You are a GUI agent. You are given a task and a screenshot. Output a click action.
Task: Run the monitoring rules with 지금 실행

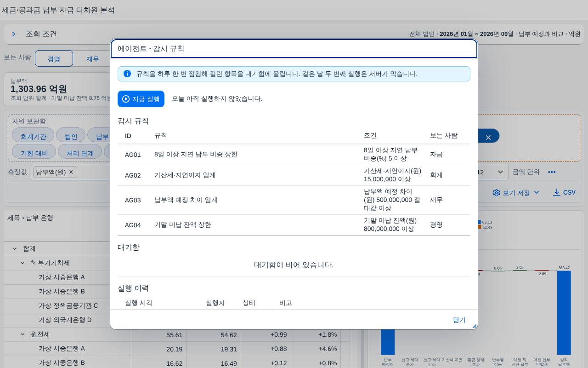click(141, 99)
